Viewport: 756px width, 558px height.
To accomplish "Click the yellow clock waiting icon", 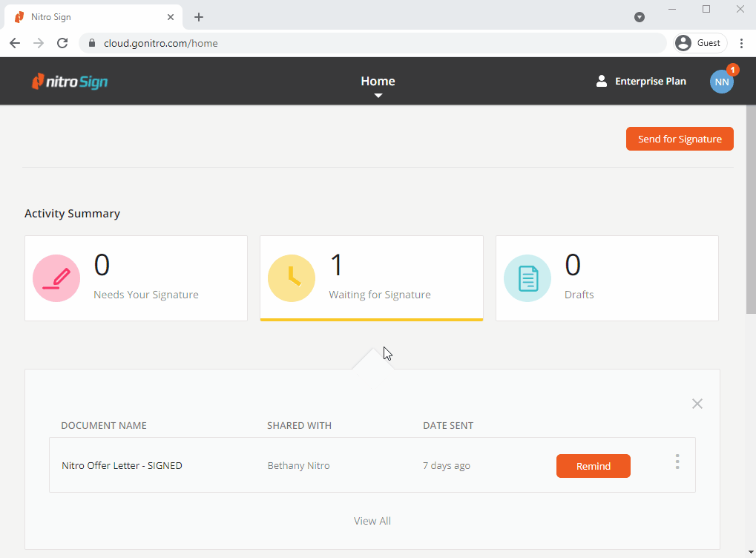I will 292,278.
